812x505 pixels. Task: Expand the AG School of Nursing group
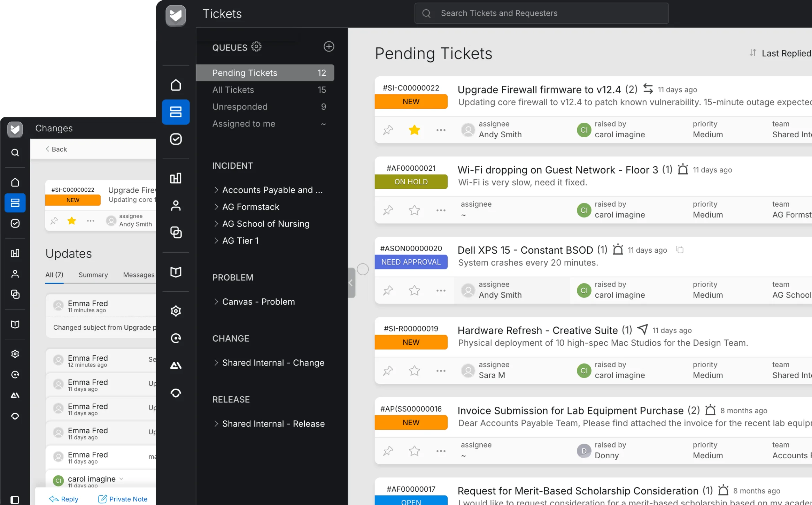(x=216, y=224)
